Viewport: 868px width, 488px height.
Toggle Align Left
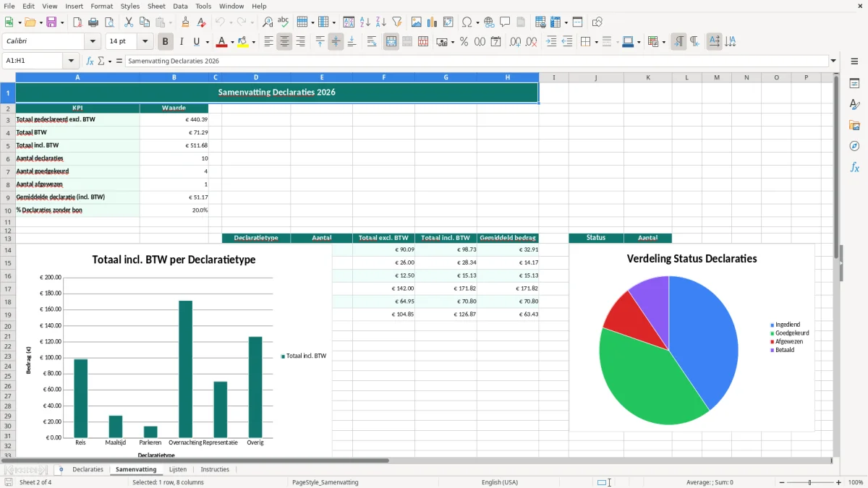(x=268, y=42)
